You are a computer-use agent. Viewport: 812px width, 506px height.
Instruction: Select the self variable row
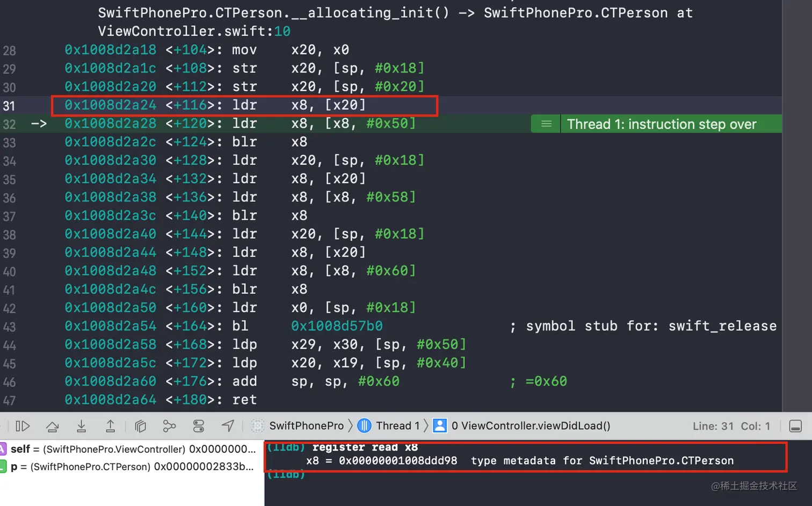point(132,449)
